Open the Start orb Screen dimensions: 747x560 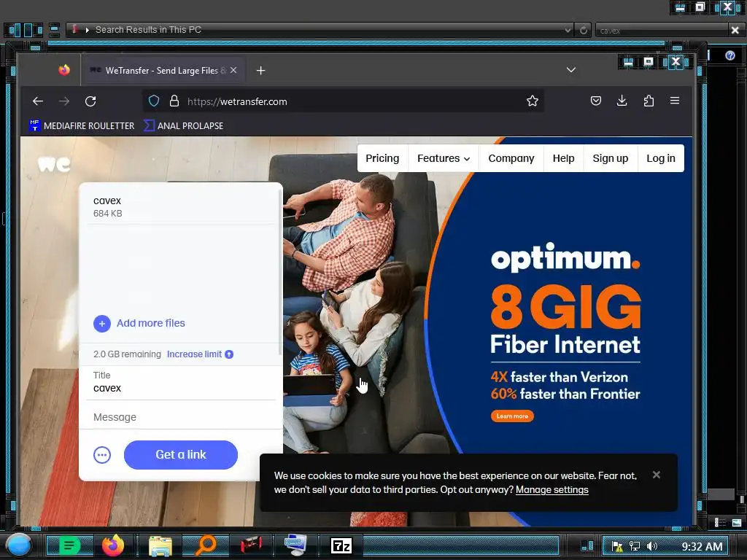coord(18,545)
